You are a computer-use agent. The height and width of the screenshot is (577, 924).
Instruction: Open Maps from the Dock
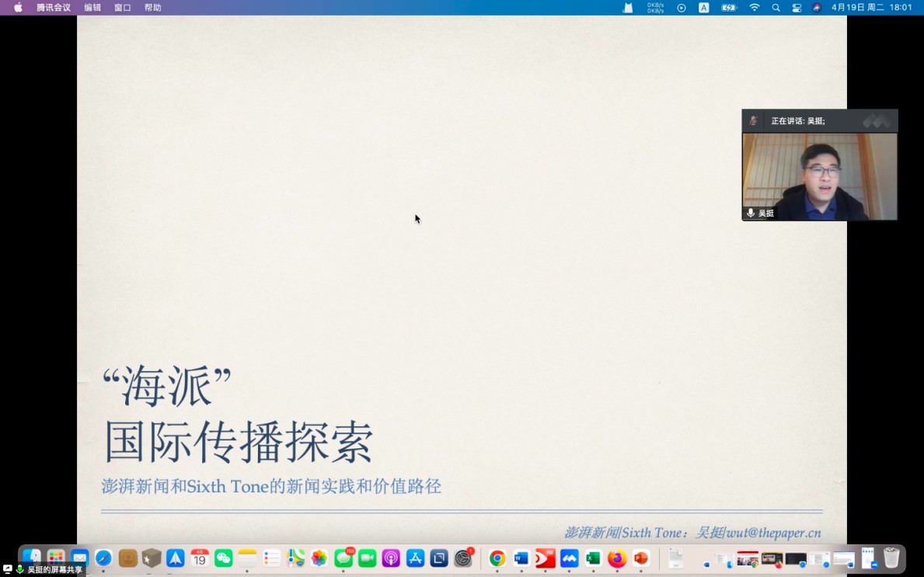pos(295,558)
